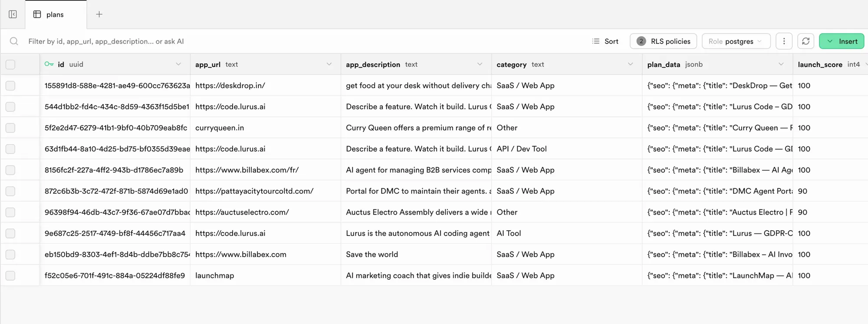Click plan_data cell with Curry Queen title
The image size is (868, 324).
point(717,128)
